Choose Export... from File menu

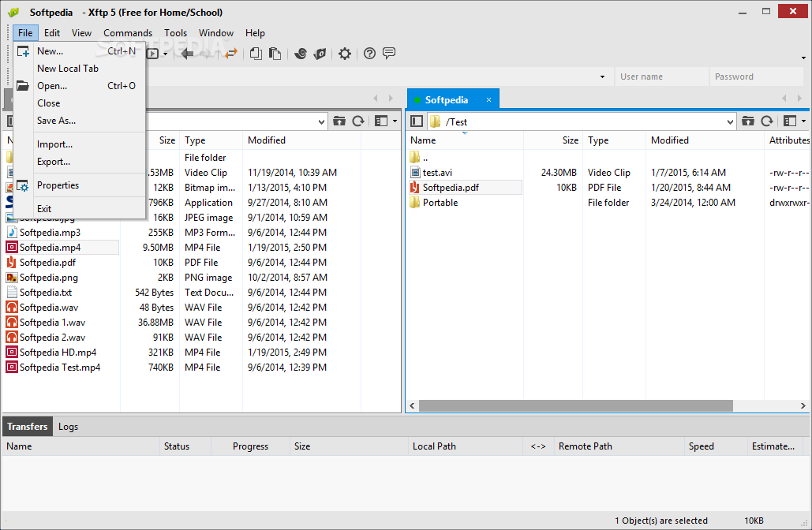pyautogui.click(x=79, y=162)
